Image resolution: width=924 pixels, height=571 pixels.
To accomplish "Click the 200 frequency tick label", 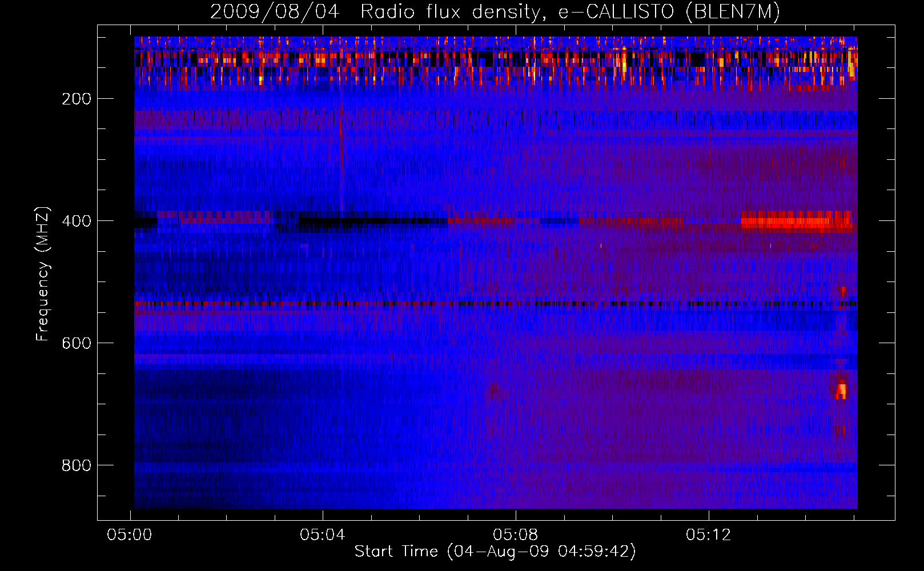I will [x=77, y=99].
